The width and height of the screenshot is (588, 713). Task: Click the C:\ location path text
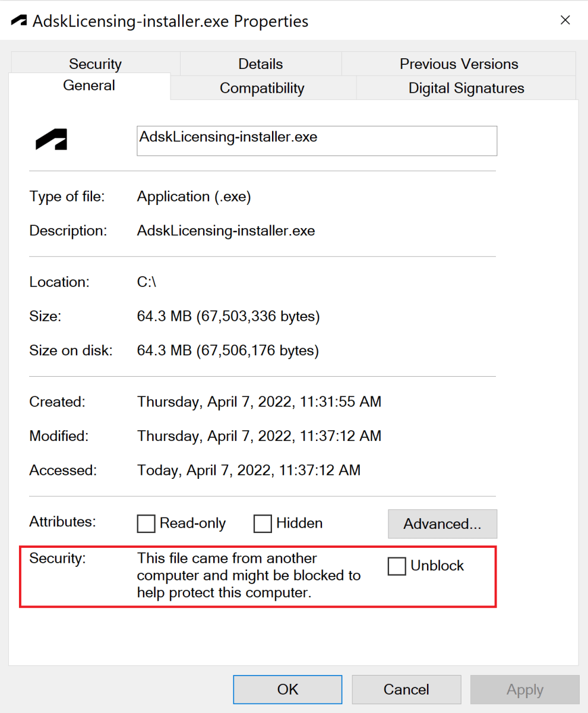(146, 282)
